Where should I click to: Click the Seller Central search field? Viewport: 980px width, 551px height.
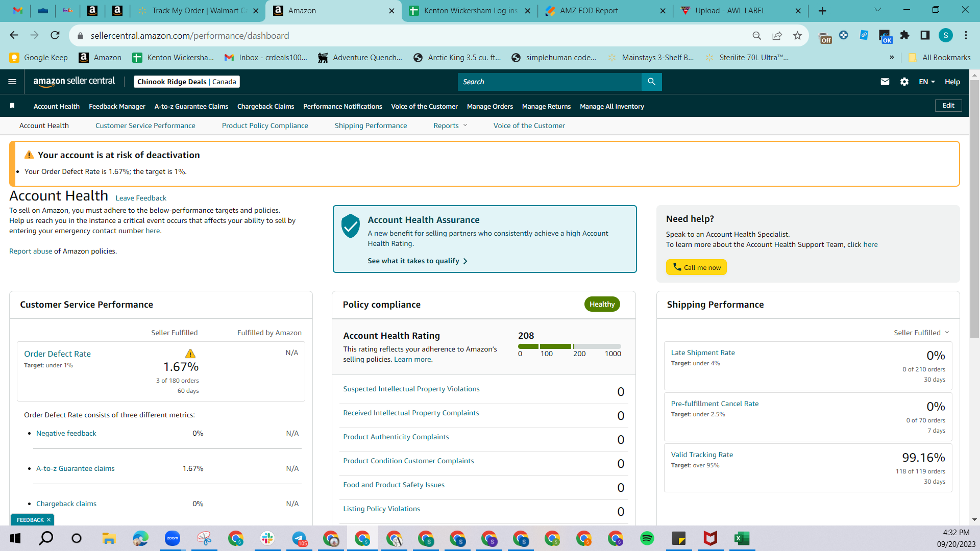[x=550, y=82]
